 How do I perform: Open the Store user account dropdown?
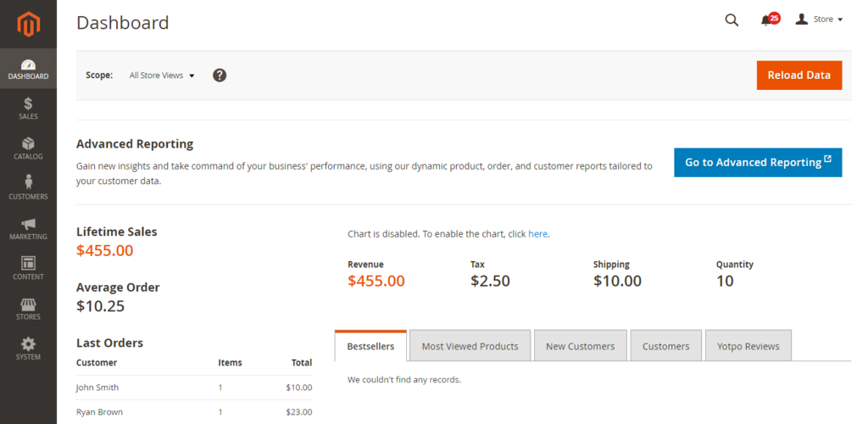tap(819, 20)
